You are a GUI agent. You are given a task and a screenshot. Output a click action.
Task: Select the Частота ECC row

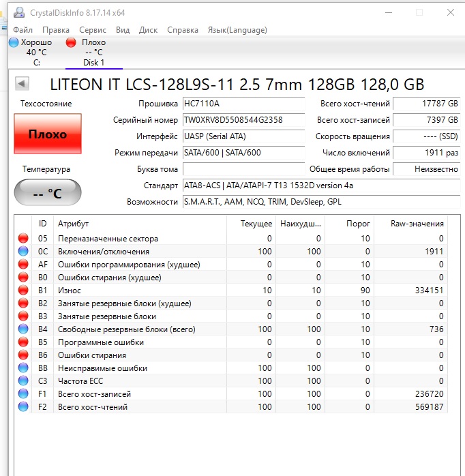tap(231, 381)
